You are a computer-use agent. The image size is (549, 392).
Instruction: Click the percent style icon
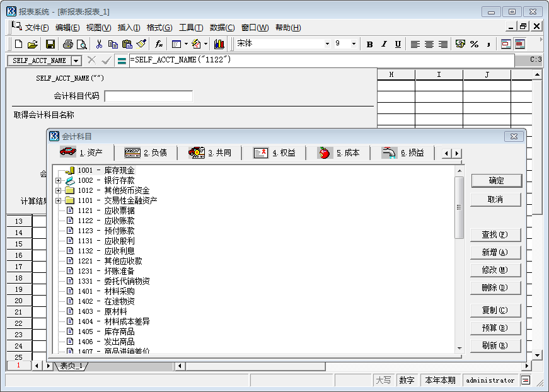coord(474,43)
